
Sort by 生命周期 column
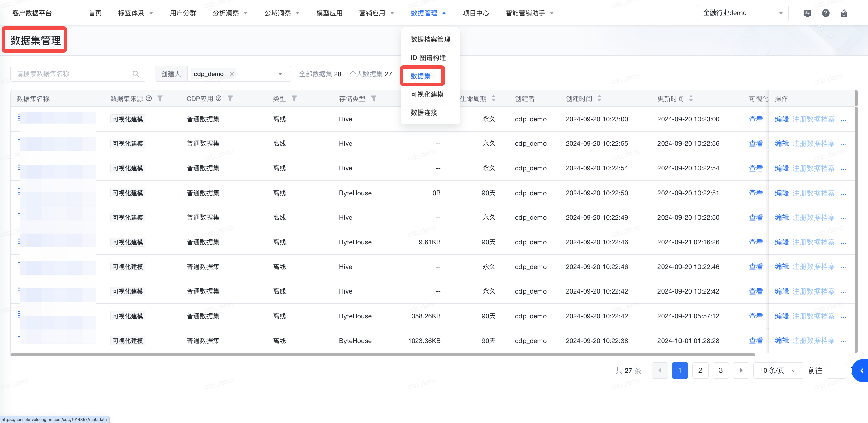click(x=494, y=98)
